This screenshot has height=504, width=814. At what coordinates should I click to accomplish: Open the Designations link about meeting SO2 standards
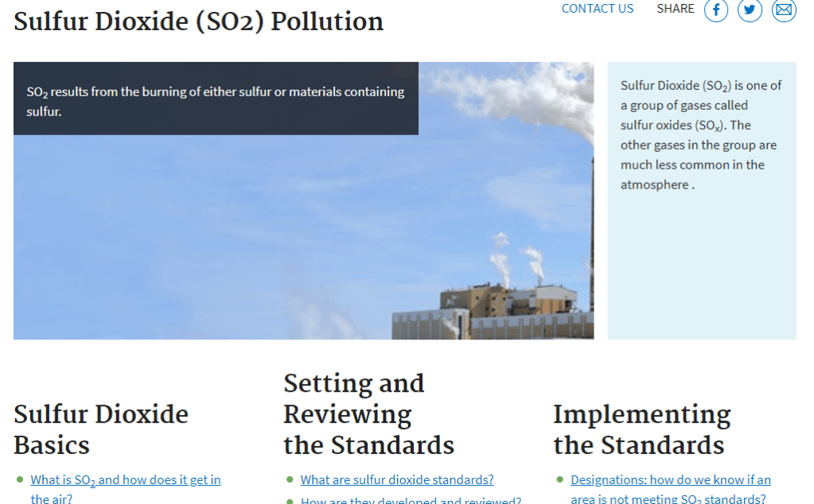670,479
